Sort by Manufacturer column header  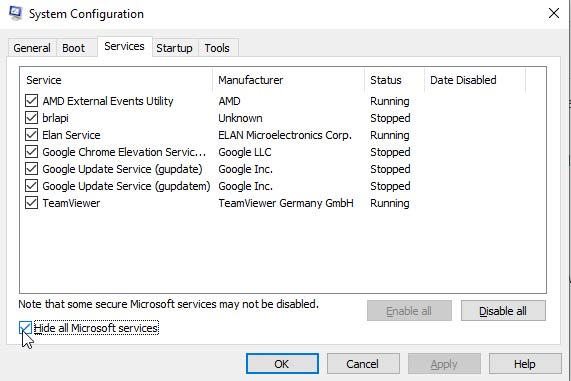point(288,80)
